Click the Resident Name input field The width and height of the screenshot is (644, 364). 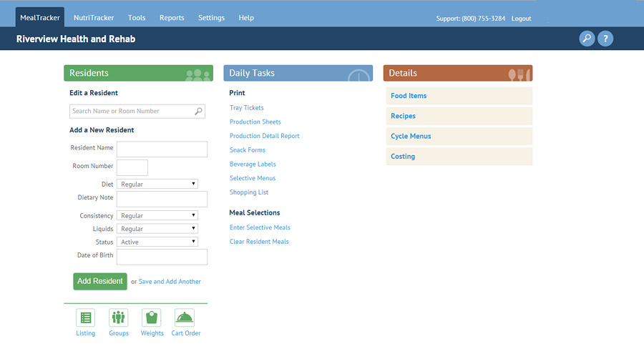[x=162, y=149]
